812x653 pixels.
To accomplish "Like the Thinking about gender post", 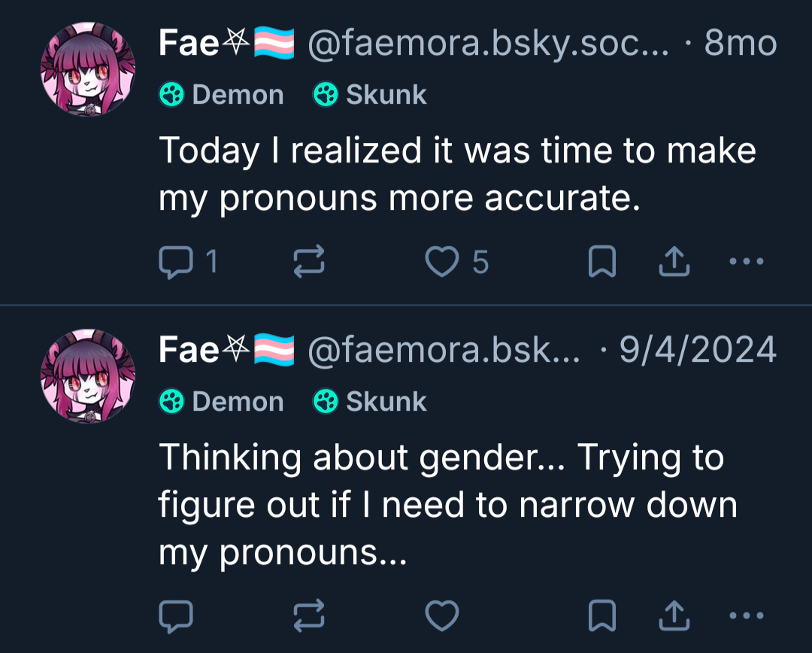I will pos(441,615).
